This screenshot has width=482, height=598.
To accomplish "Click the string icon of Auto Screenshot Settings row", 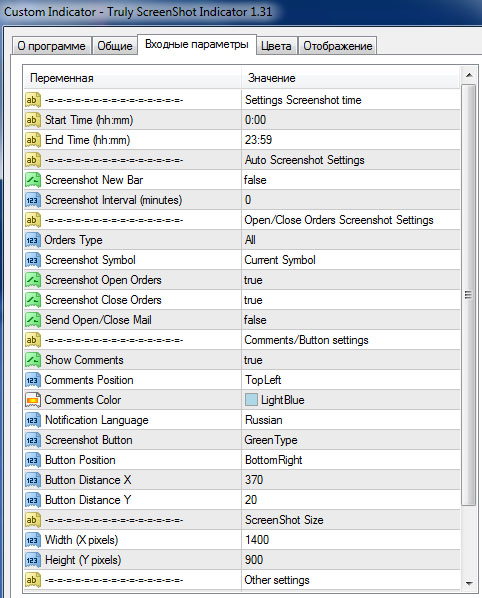I will coord(32,160).
